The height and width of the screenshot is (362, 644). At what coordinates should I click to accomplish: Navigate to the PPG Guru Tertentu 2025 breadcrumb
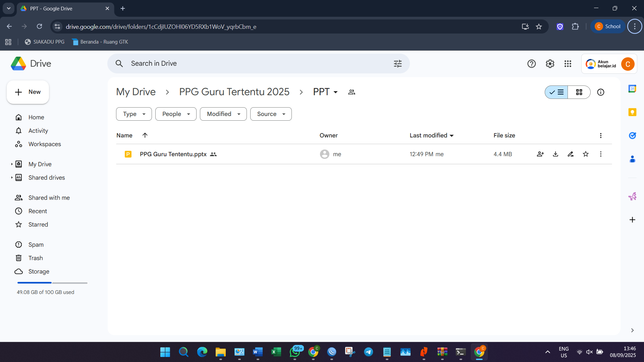234,92
